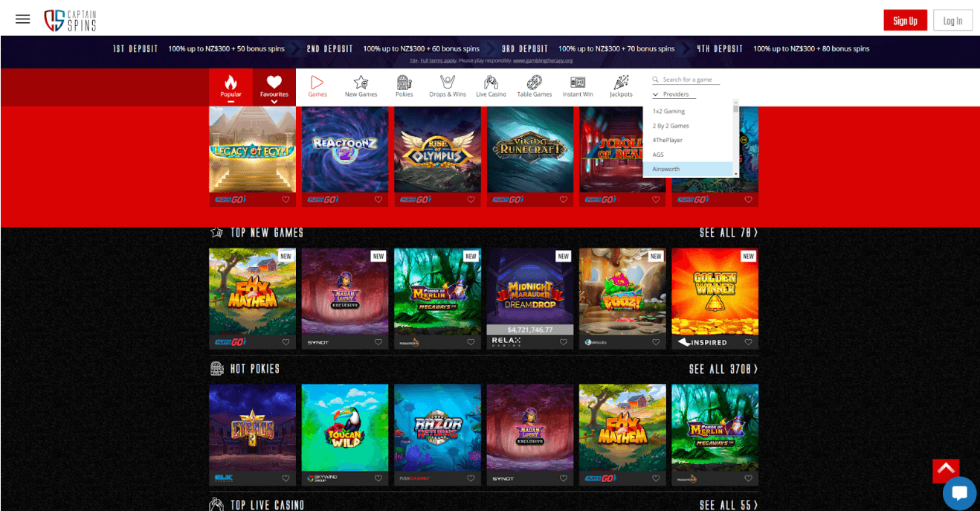Open See All 3708 pokies
980x511 pixels.
tap(723, 369)
